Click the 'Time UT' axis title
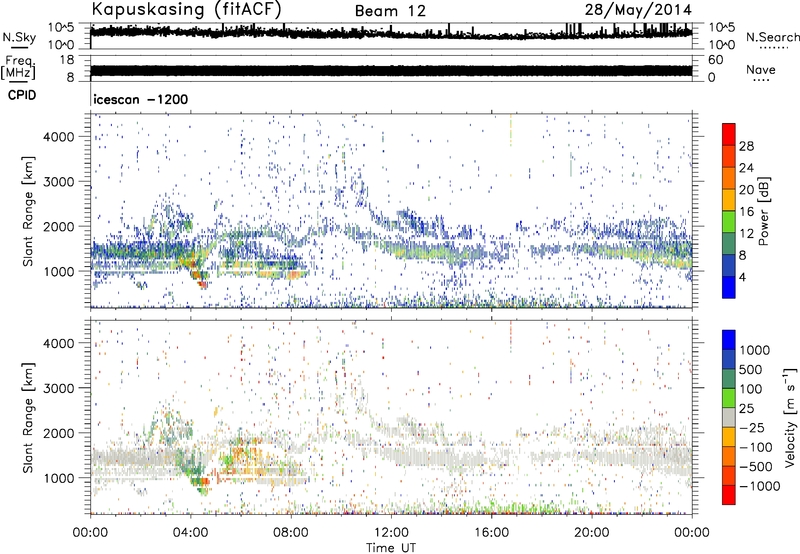Image resolution: width=800 pixels, height=554 pixels. click(x=391, y=548)
